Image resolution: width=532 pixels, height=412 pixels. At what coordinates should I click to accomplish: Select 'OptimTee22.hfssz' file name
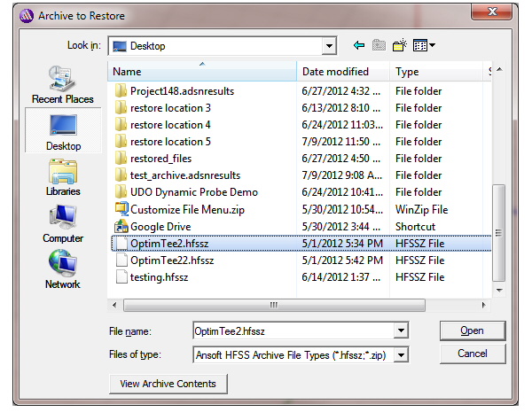point(172,260)
